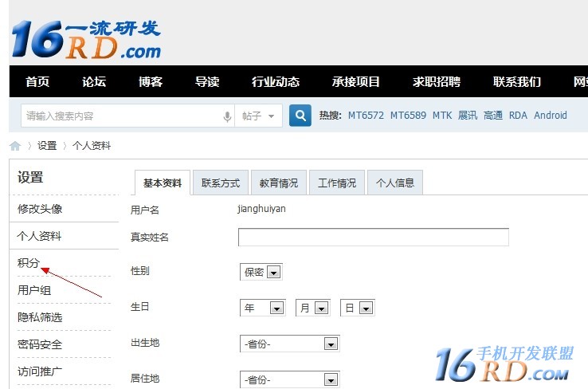Search hot keyword RDA
The image size is (588, 389).
(518, 115)
